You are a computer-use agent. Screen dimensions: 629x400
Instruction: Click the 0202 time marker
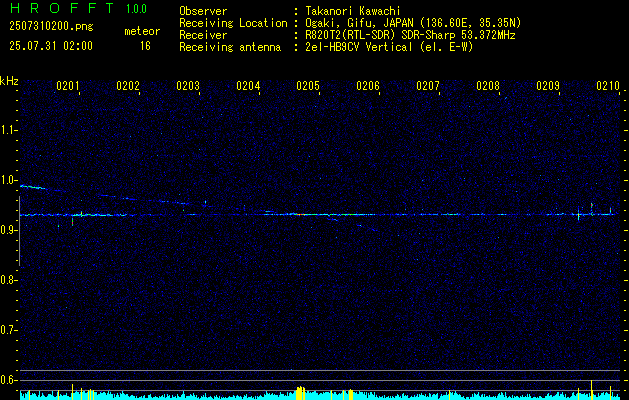tap(128, 86)
